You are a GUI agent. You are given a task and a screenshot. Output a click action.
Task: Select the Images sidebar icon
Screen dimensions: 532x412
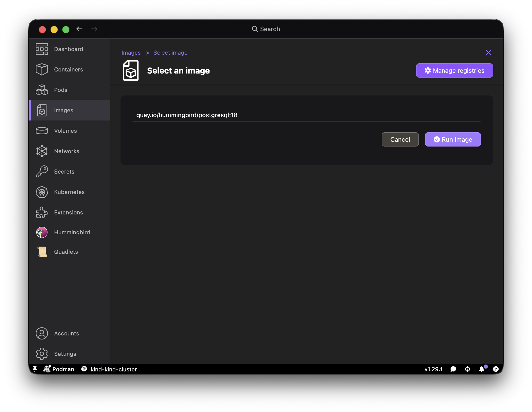pos(42,110)
